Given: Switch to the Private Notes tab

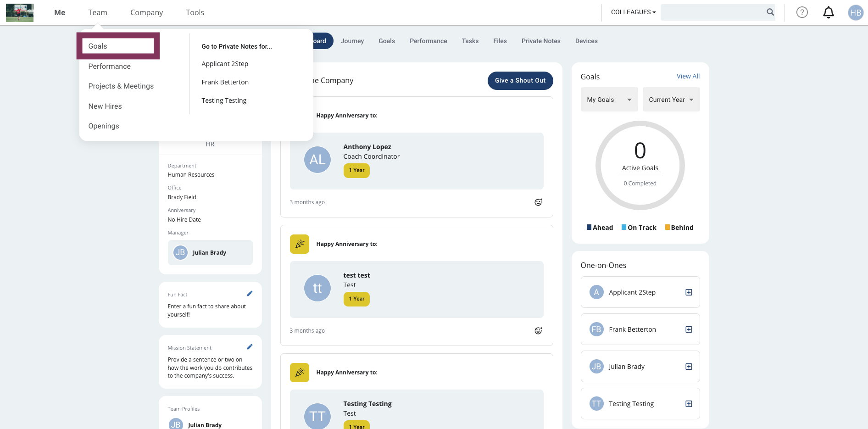Looking at the screenshot, I should click(x=541, y=41).
